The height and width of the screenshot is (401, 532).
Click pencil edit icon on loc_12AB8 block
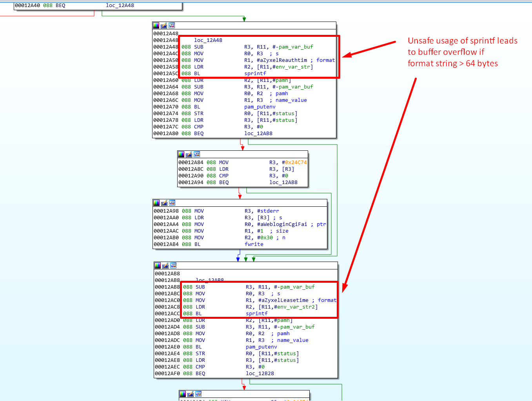[x=165, y=266]
